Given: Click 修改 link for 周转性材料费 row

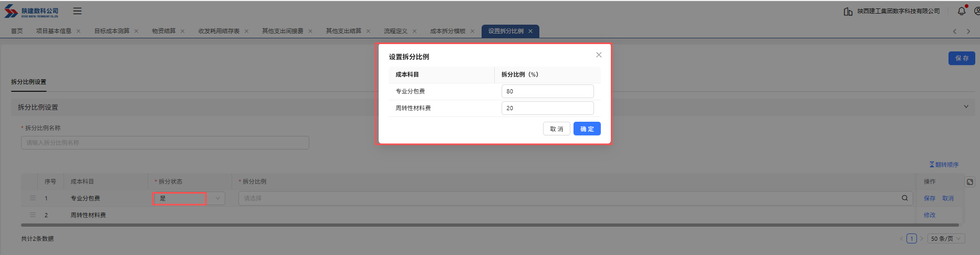Looking at the screenshot, I should click(x=929, y=215).
